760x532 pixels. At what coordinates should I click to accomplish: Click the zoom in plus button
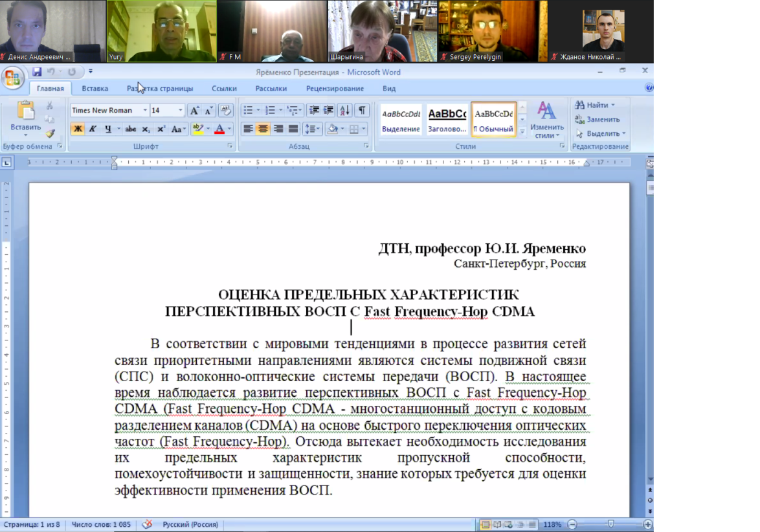click(647, 524)
